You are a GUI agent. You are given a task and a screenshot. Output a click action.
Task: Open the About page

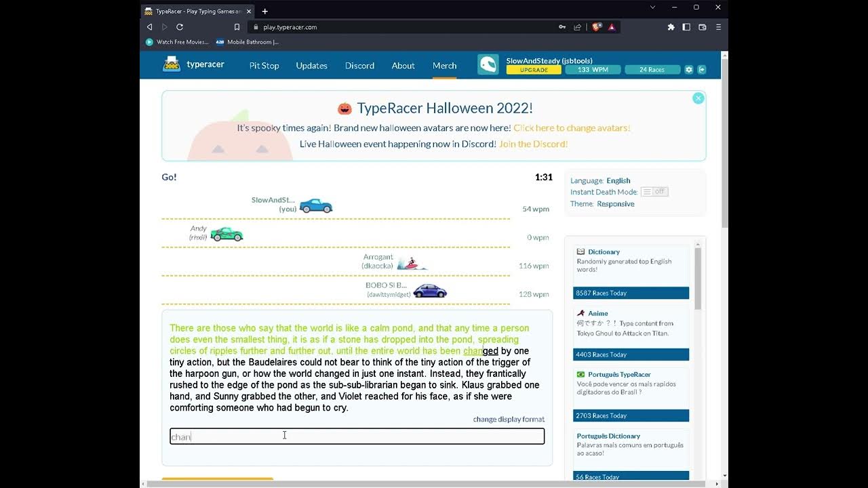point(403,66)
